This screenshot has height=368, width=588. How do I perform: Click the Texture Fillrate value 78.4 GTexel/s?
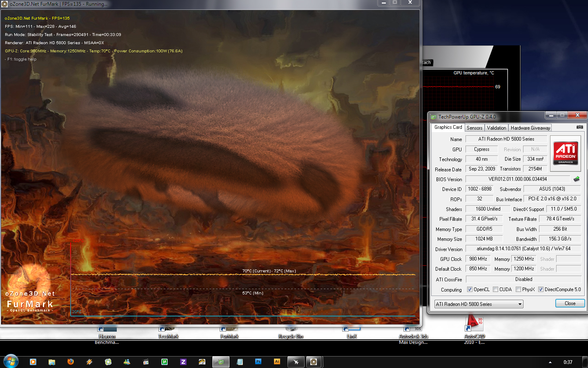tap(560, 219)
